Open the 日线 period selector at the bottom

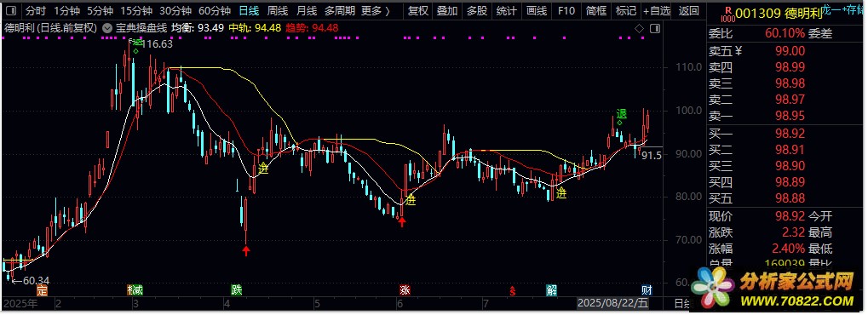[683, 303]
